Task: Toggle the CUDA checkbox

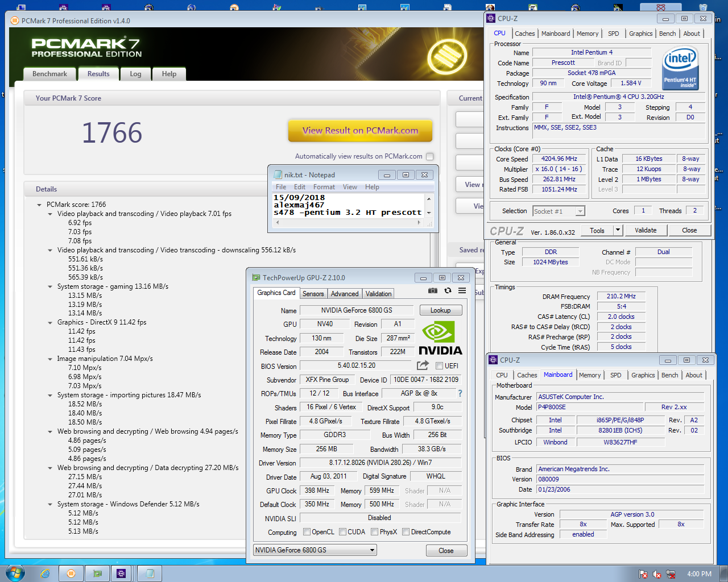Action: click(343, 532)
